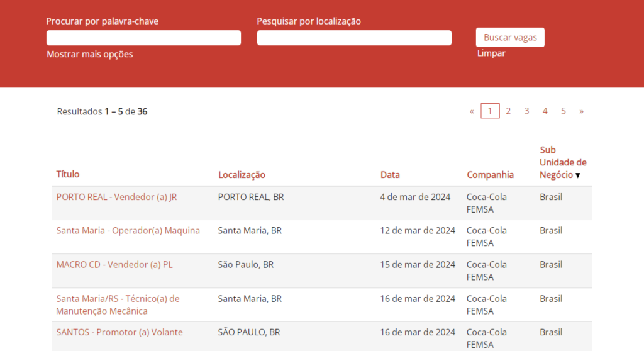
Task: Sort table by Companhia column
Action: click(490, 175)
